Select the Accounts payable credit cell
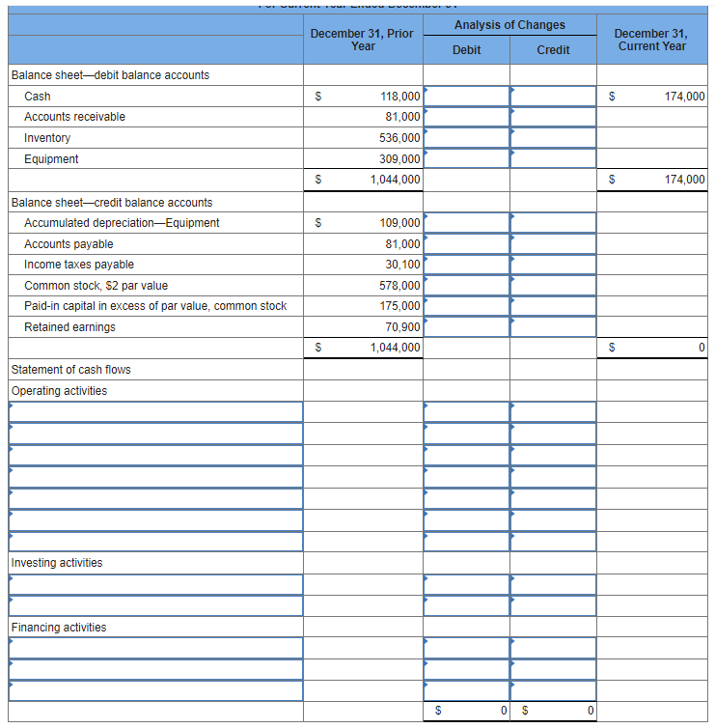The width and height of the screenshot is (715, 728). tap(553, 243)
